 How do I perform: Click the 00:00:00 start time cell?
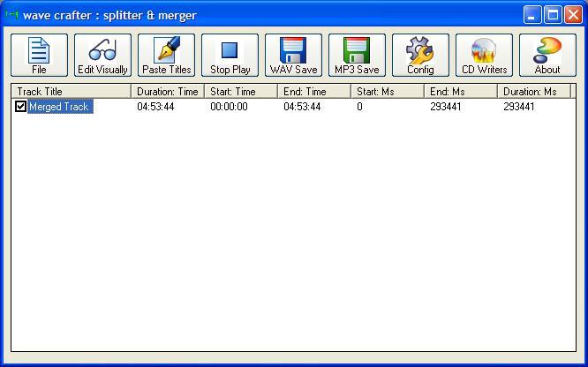pyautogui.click(x=229, y=107)
